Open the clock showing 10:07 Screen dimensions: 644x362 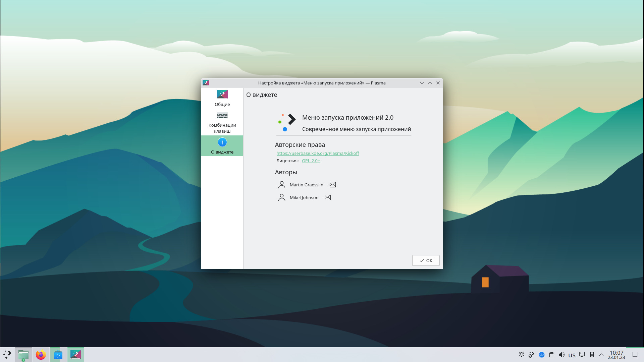616,355
